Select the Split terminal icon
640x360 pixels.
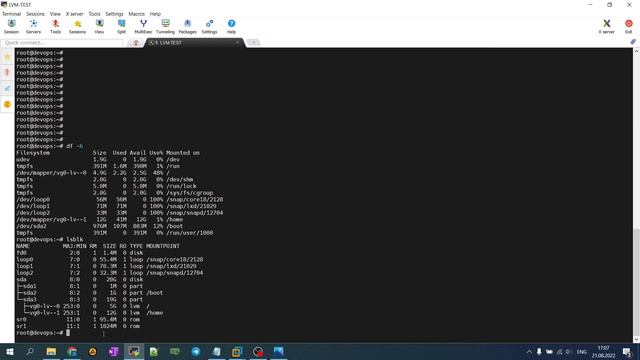pos(122,27)
